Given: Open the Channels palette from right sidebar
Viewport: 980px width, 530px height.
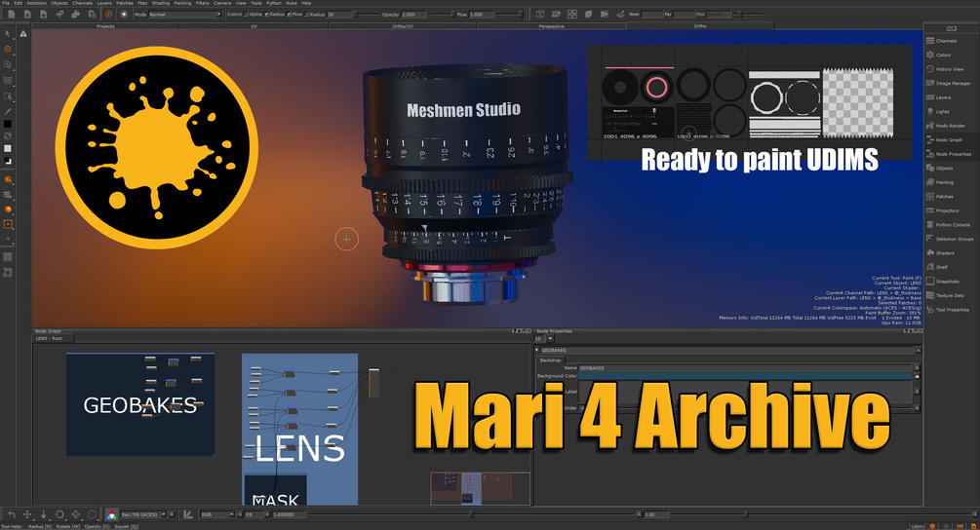Looking at the screenshot, I should point(941,41).
